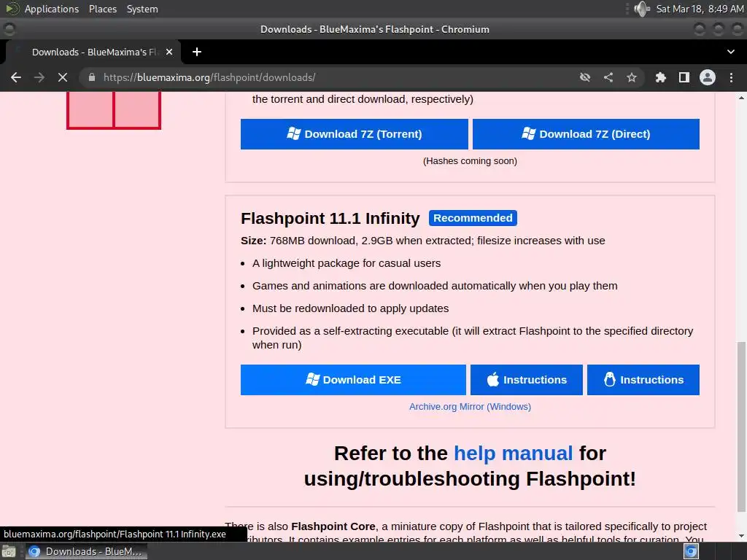Click "Must be redownloaded to apply updates"
747x560 pixels.
pos(350,308)
